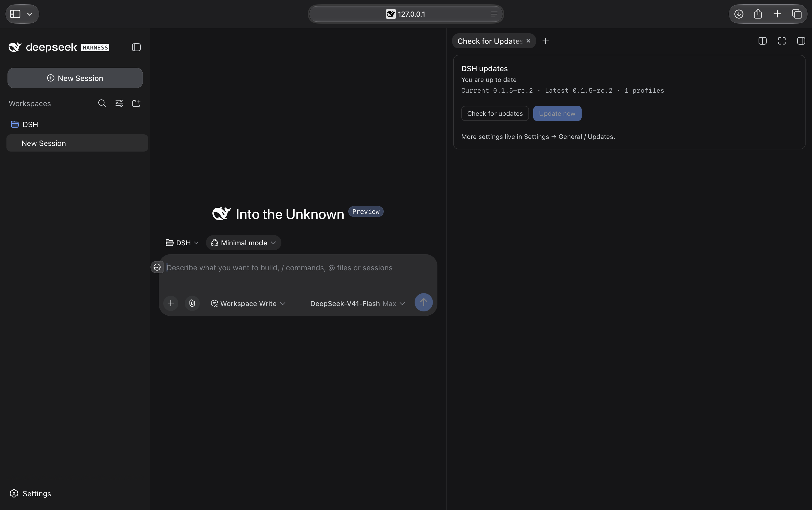
Task: Select the New Session item under DSH
Action: tap(77, 143)
